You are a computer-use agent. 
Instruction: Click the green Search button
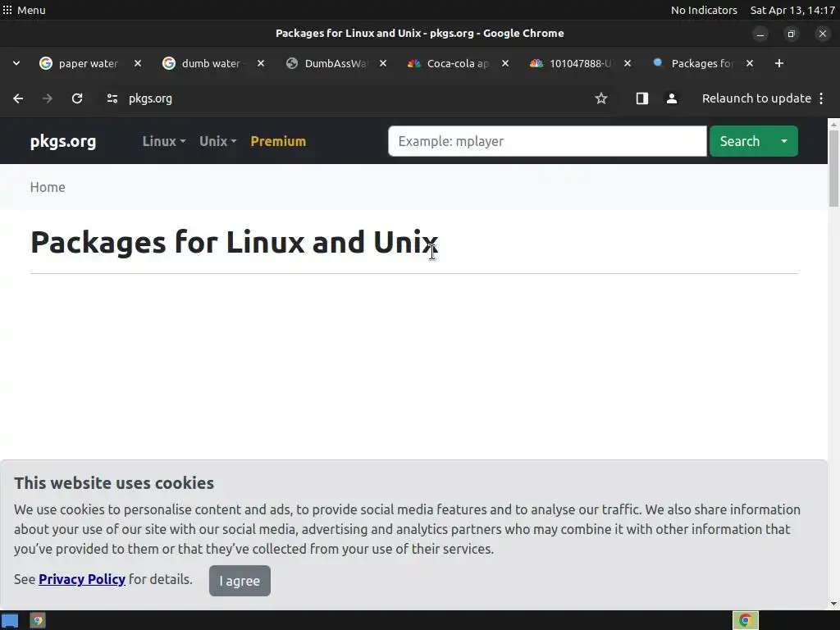[x=739, y=141]
